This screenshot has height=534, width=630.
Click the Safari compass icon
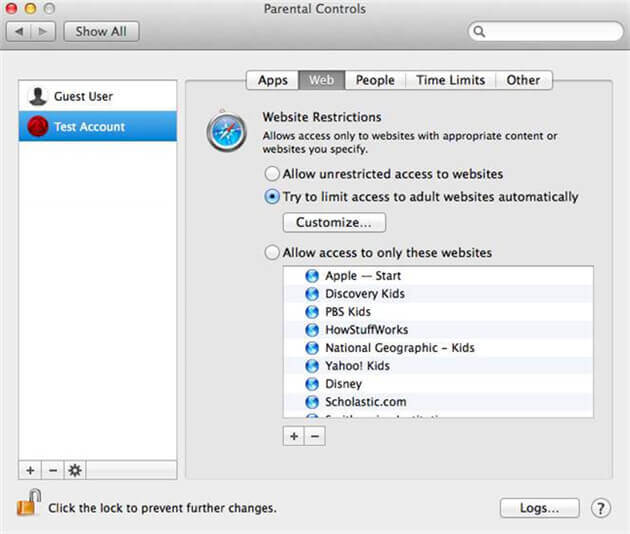(227, 132)
